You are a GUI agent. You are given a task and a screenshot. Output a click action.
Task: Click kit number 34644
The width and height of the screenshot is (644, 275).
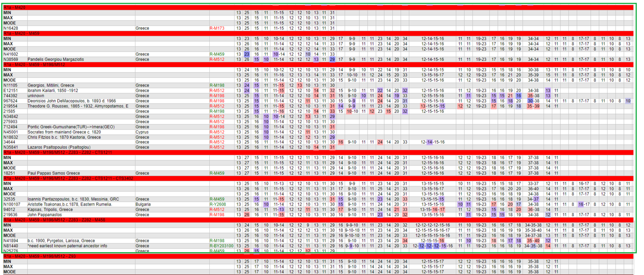[x=9, y=142]
